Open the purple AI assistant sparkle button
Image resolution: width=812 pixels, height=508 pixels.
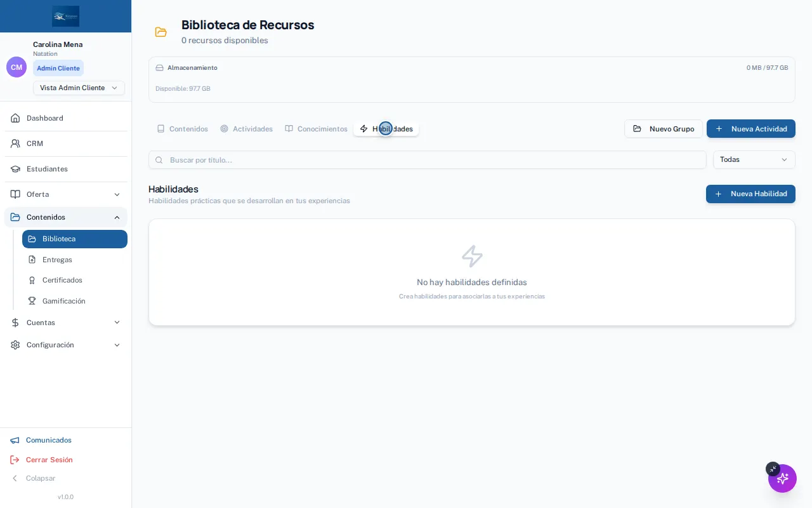782,478
